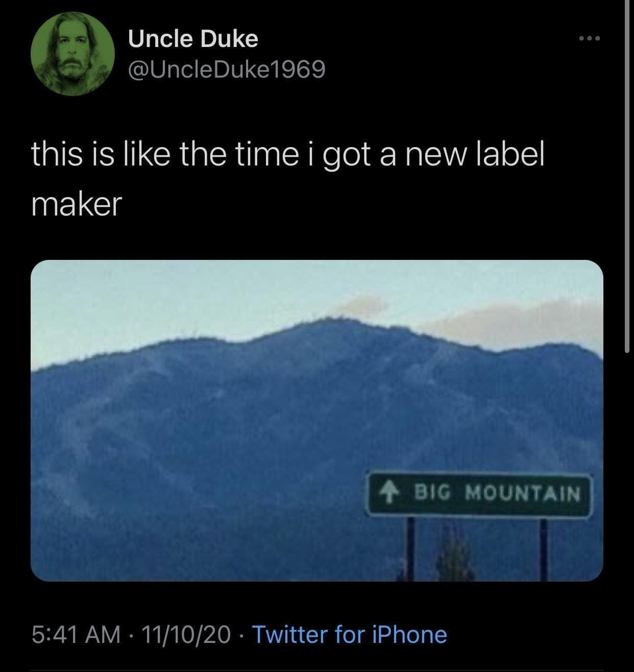Click the 11/10/20 date
Image resolution: width=634 pixels, height=672 pixels.
point(187,634)
